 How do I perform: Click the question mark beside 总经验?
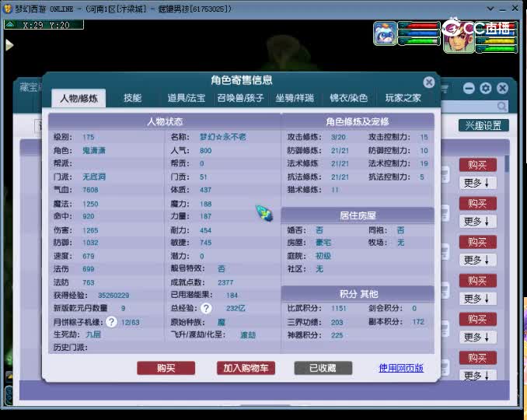(206, 308)
